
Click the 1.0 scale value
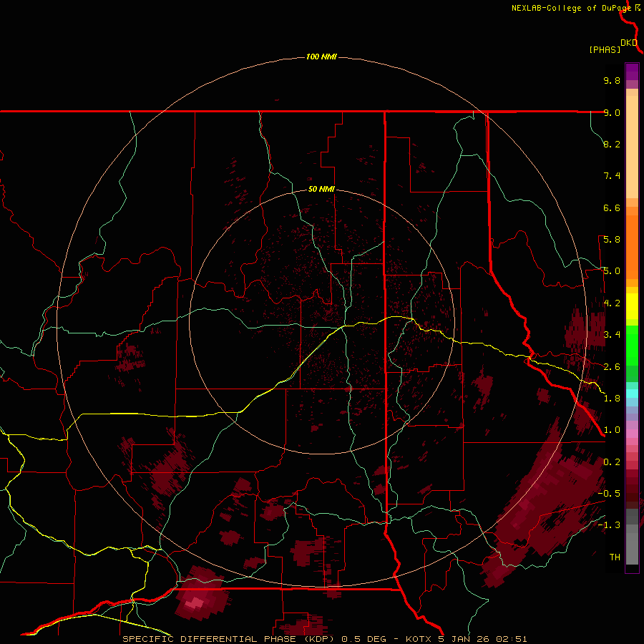[612, 430]
